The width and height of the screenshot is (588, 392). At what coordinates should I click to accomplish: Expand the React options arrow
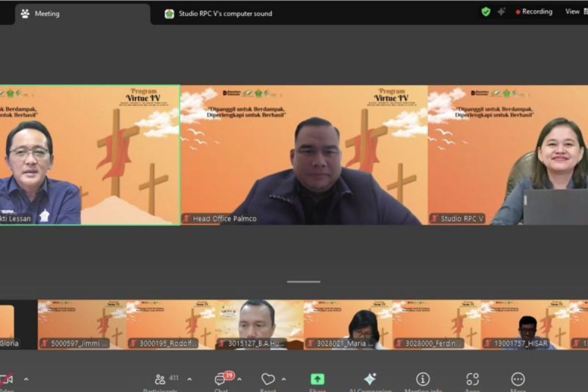[x=284, y=379]
